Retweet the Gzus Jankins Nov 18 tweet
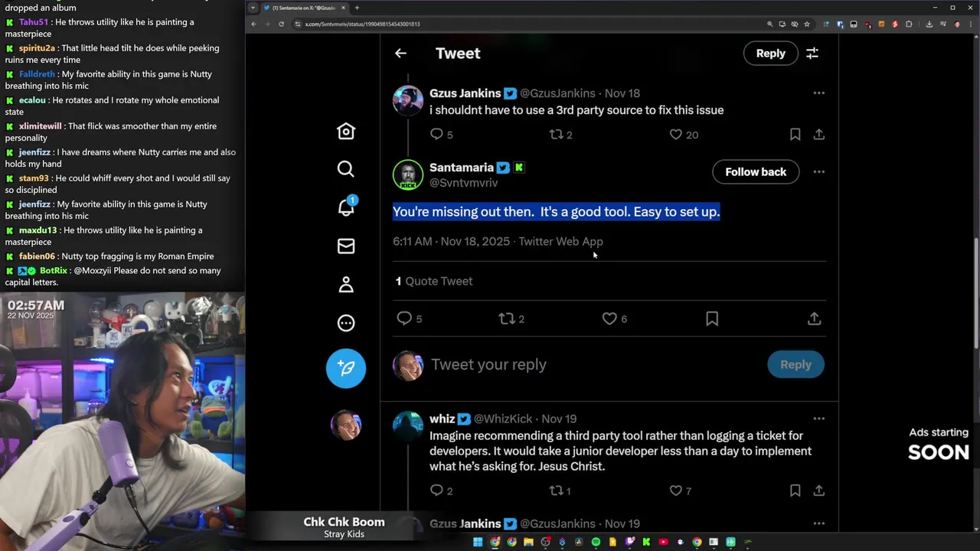980x551 pixels. coord(556,135)
